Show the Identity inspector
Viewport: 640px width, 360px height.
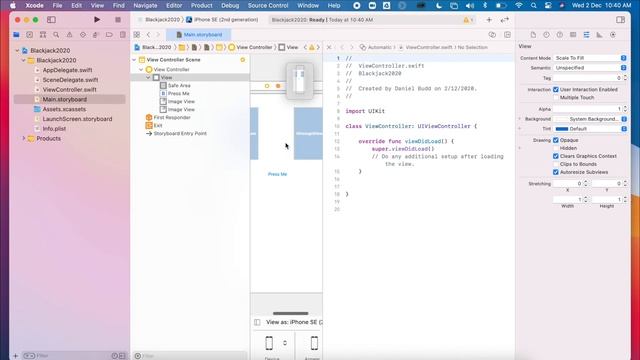(x=573, y=35)
